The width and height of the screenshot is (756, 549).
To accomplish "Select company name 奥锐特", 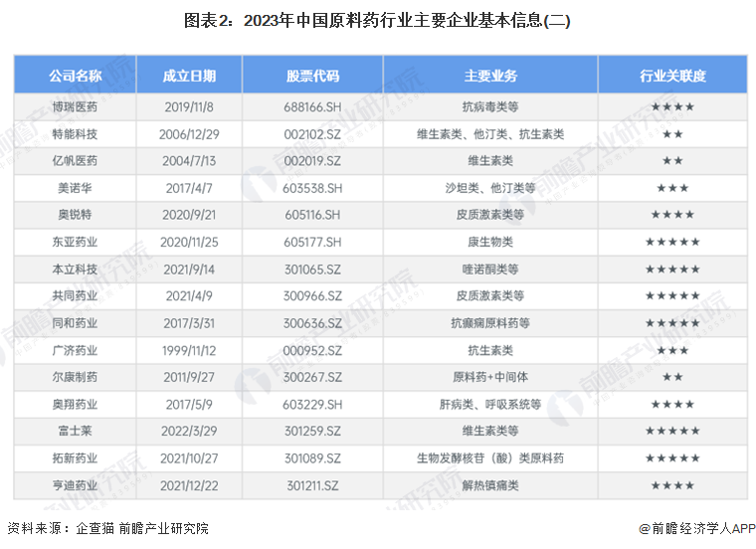I will (x=75, y=215).
